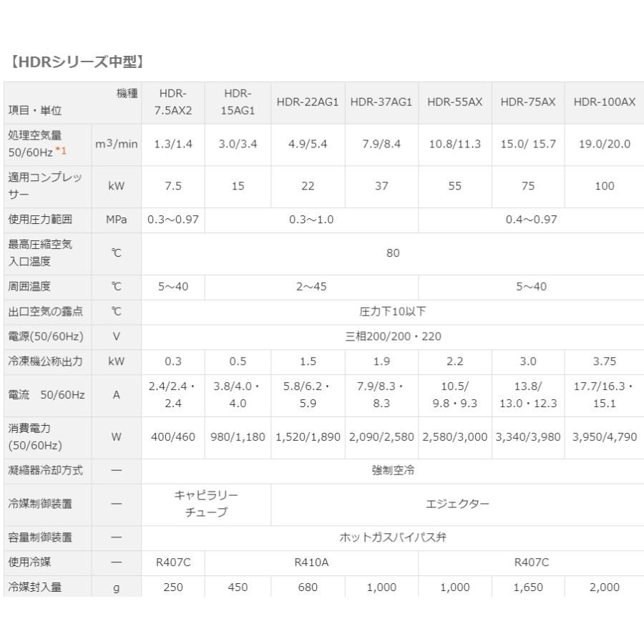The width and height of the screenshot is (644, 644).
Task: Click the 三相200/200・220 power cell
Action: [x=393, y=336]
